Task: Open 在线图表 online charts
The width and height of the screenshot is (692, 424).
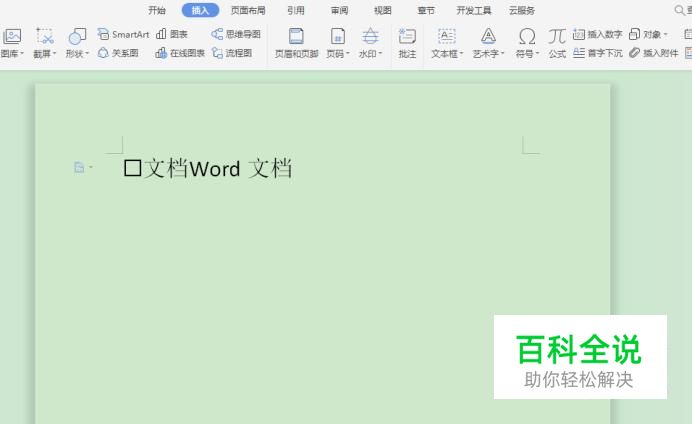Action: [180, 53]
